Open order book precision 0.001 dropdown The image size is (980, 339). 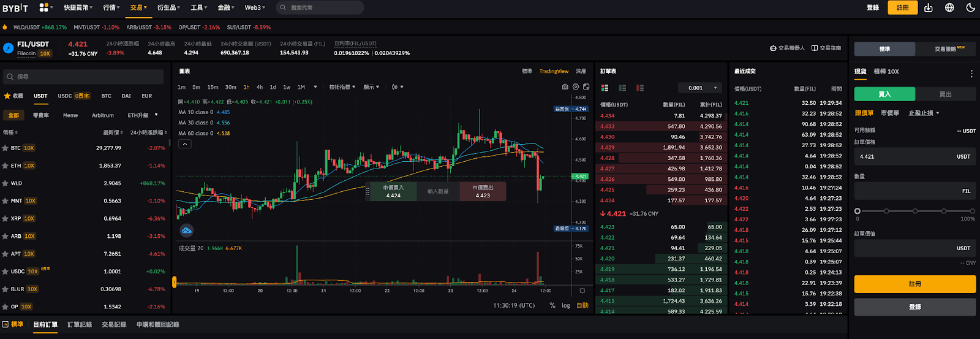[699, 88]
